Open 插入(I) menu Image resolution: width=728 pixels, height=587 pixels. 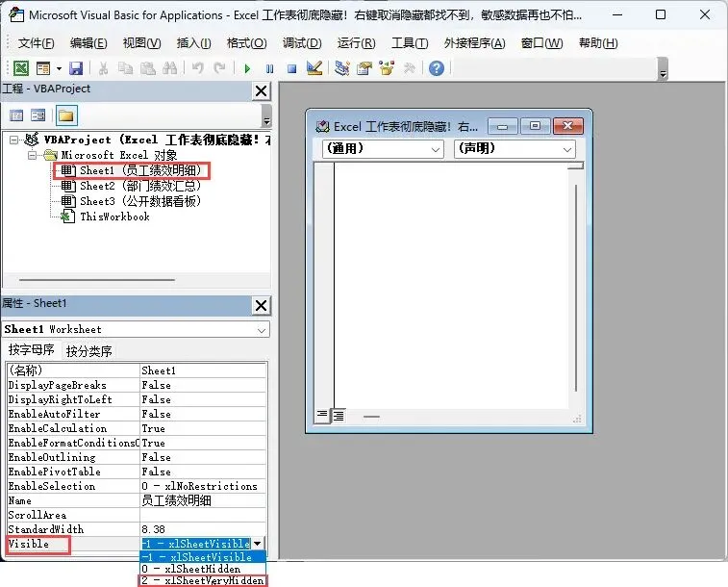tap(193, 43)
